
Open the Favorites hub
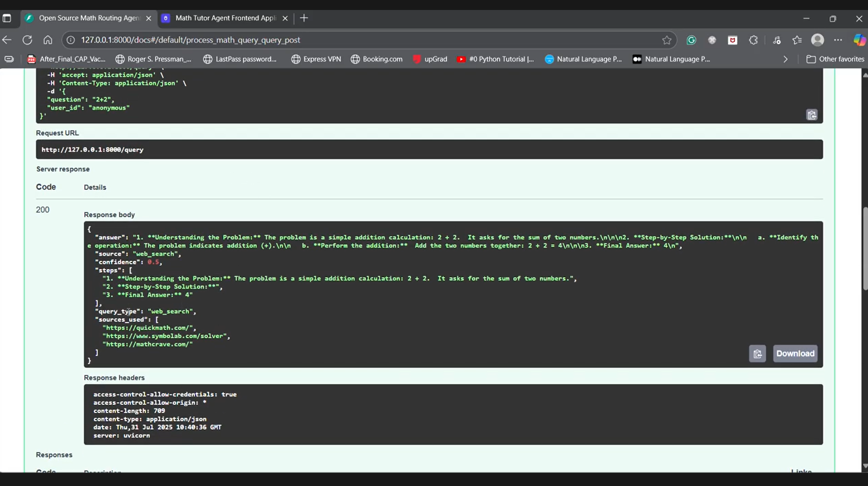797,40
